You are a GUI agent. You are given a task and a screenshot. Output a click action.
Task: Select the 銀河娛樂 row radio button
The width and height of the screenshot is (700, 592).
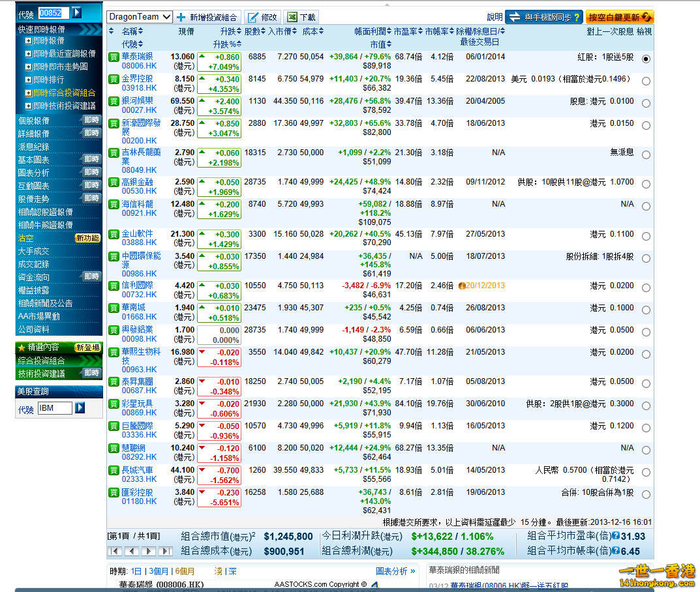coord(646,103)
